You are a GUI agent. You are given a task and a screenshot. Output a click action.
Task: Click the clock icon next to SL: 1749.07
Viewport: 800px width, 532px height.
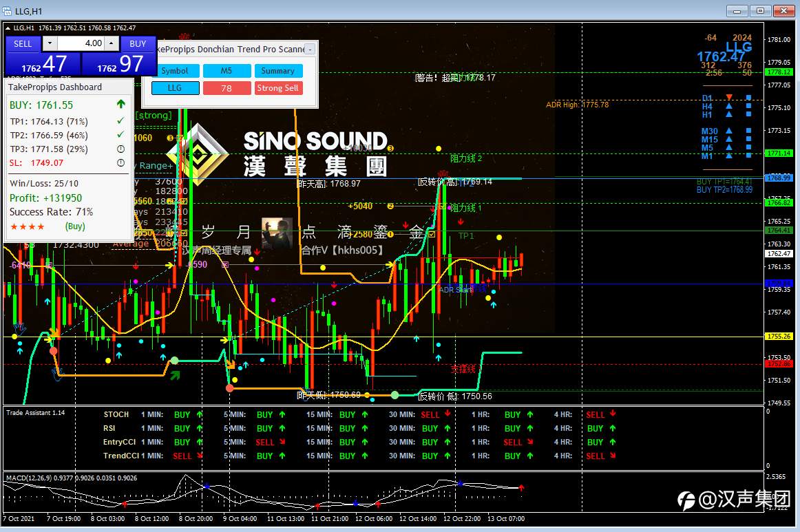121,162
